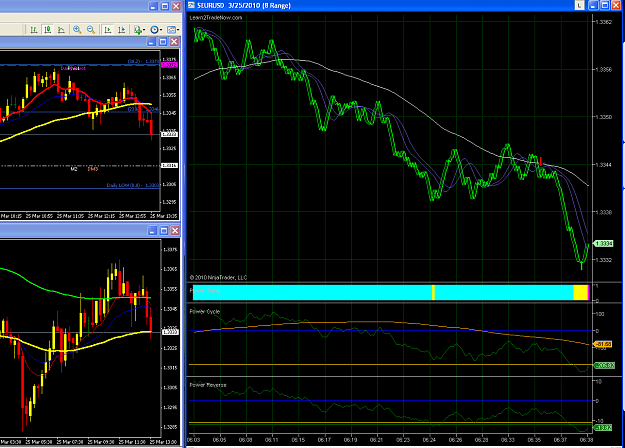
Task: Click the 08:24 time axis label
Action: (429, 440)
